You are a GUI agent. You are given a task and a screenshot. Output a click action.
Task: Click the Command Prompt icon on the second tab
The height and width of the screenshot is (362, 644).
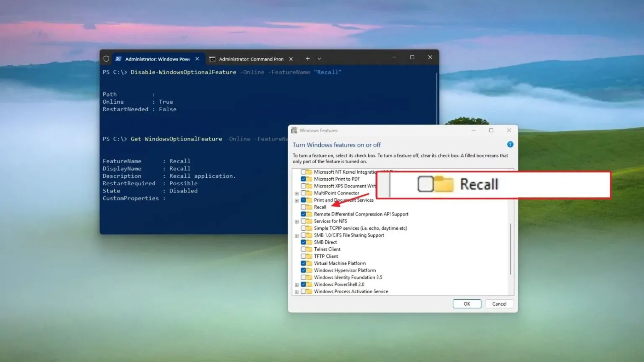point(212,59)
